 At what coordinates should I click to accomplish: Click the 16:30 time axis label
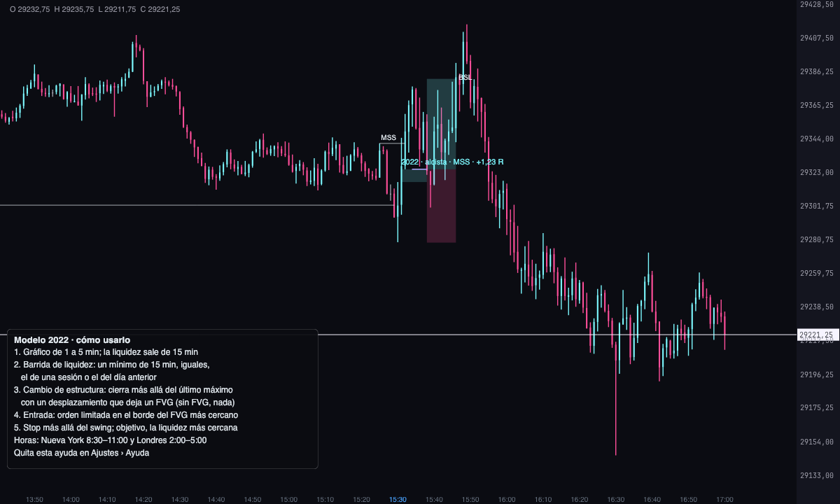pyautogui.click(x=616, y=500)
